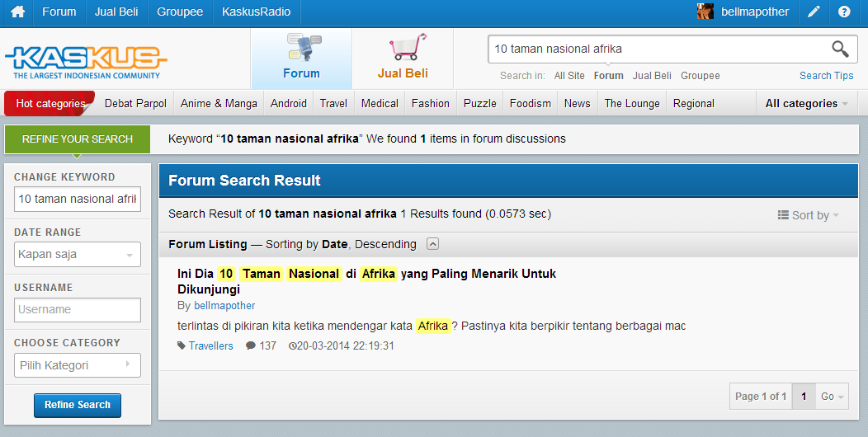Open the News category
Screen dimensions: 868x437
578,103
